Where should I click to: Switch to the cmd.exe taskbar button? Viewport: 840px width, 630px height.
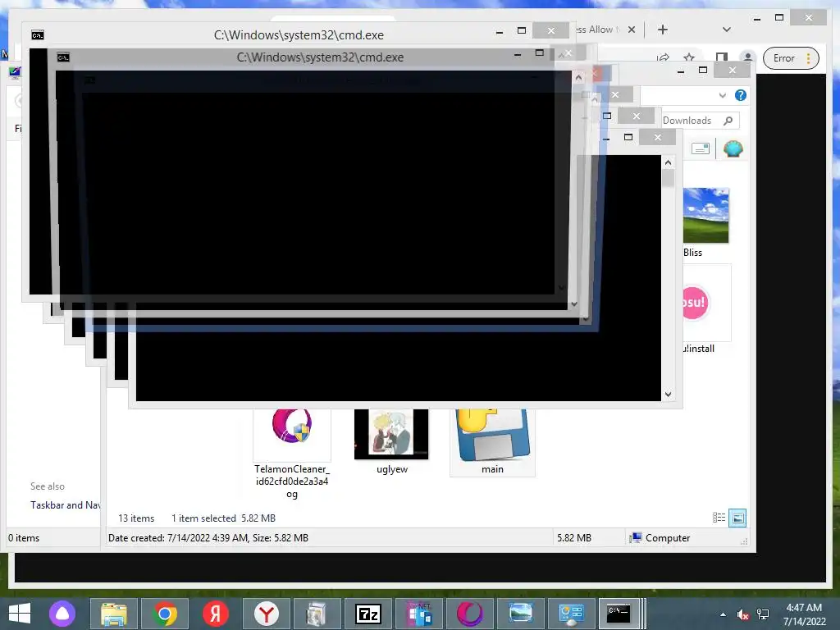tap(619, 614)
